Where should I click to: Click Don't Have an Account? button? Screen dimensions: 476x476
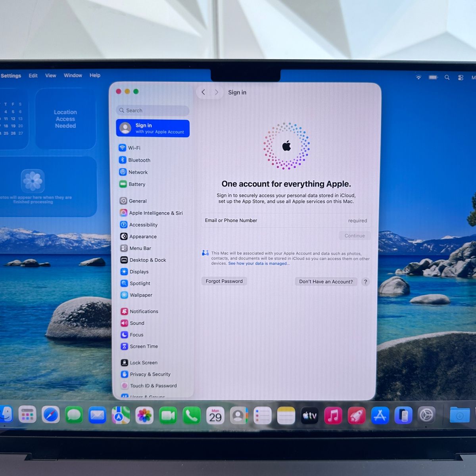coord(326,282)
